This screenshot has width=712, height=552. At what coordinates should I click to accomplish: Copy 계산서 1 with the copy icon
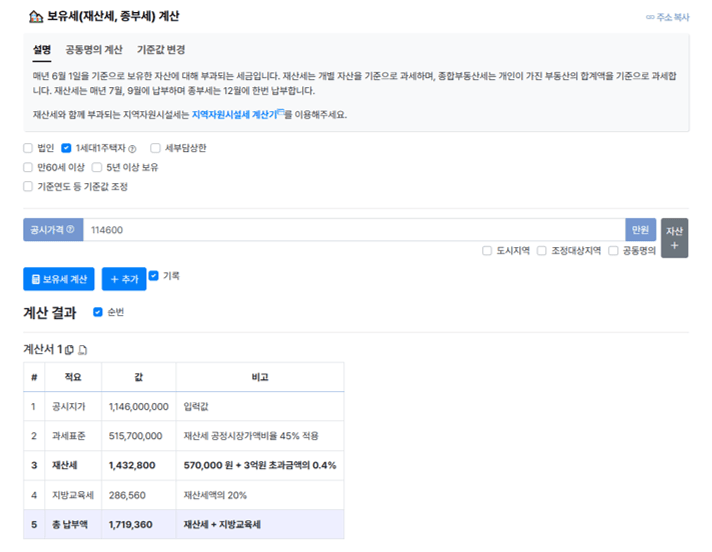coord(69,350)
